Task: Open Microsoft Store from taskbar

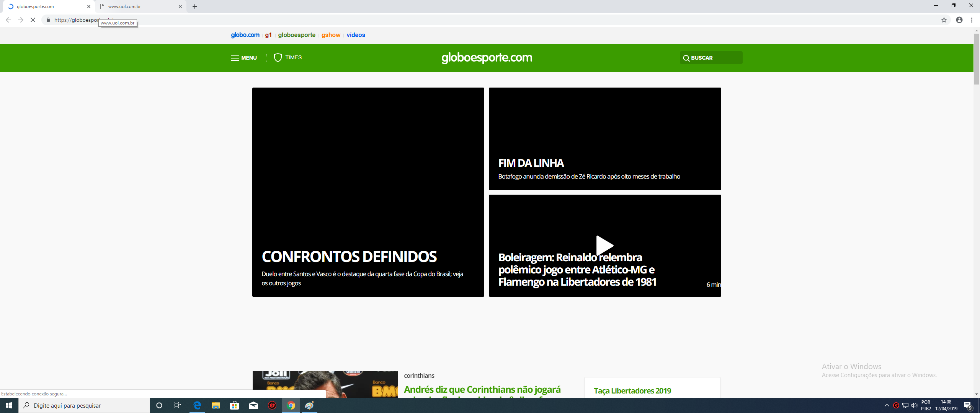Action: 235,405
